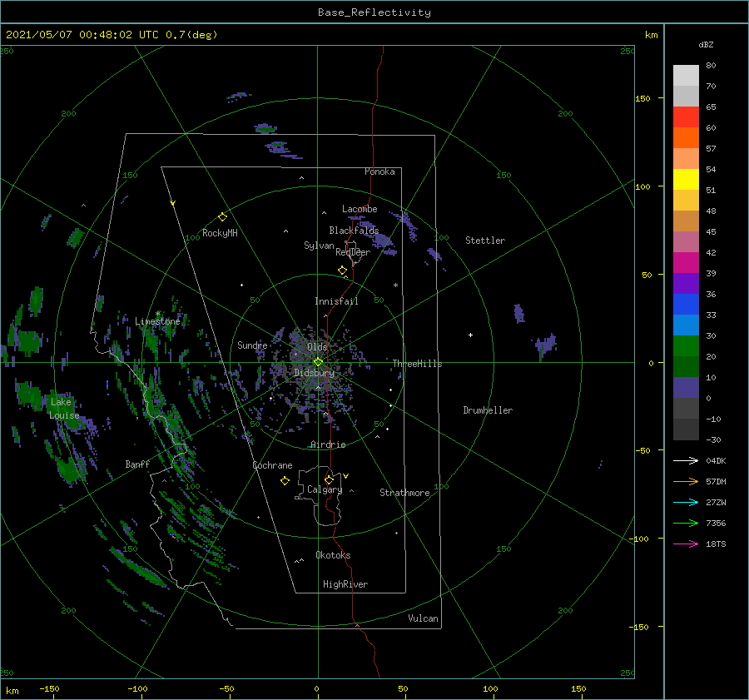Pick the bright green 30-20 dBZ swatch
This screenshot has width=749, height=700.
[x=686, y=346]
